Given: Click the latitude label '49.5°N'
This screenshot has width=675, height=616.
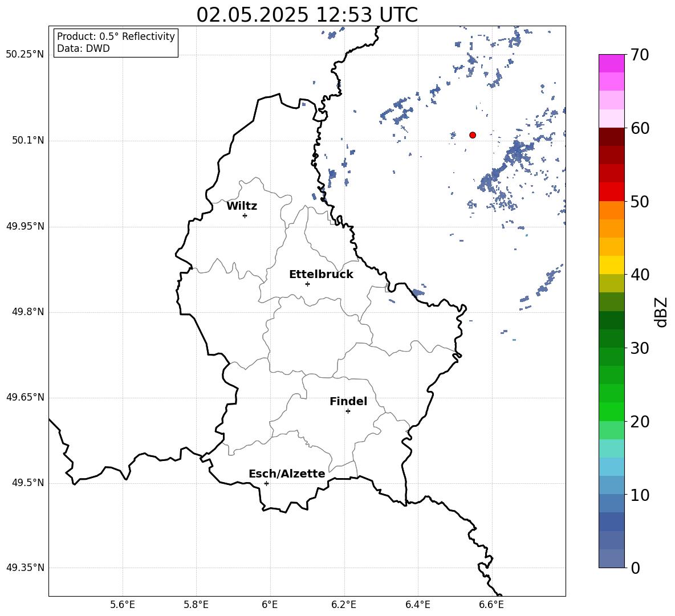Looking at the screenshot, I should pos(28,483).
